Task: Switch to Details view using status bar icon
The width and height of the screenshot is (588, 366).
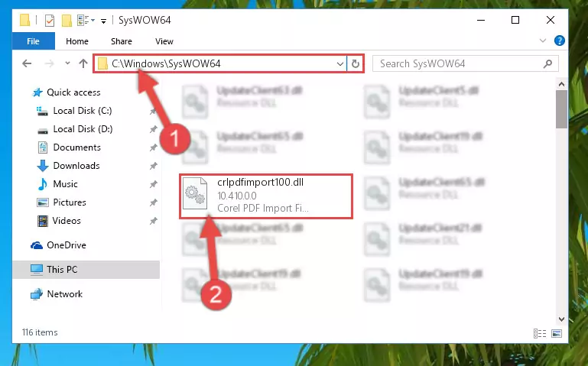Action: click(x=540, y=333)
